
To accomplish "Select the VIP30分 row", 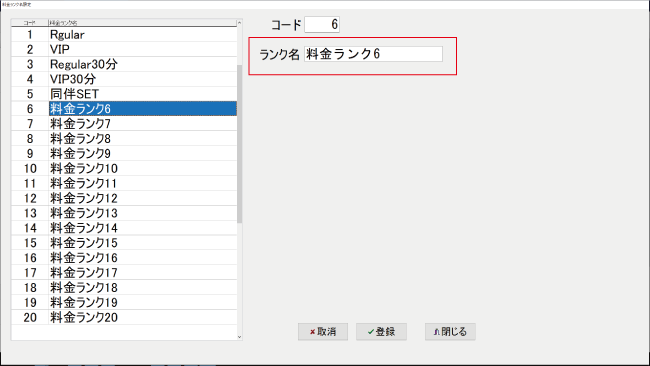I will point(124,79).
